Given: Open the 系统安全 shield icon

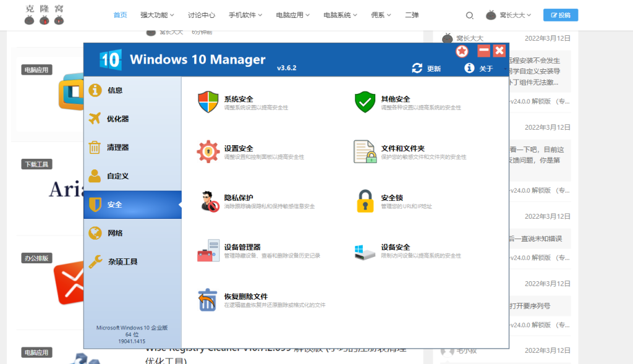Looking at the screenshot, I should pos(208,102).
